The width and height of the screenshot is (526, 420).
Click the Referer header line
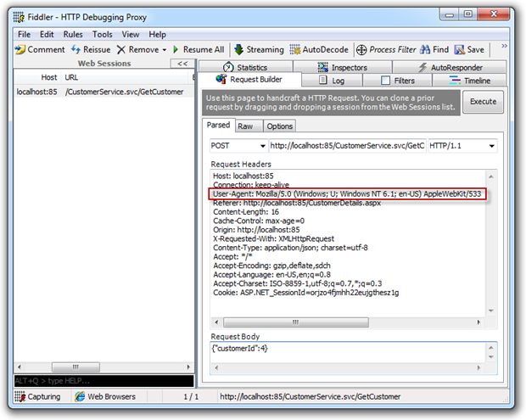click(297, 203)
